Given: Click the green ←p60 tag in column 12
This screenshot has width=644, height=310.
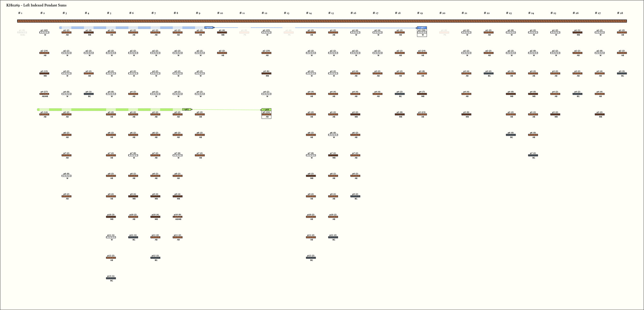Looking at the screenshot, I should pyautogui.click(x=266, y=110).
